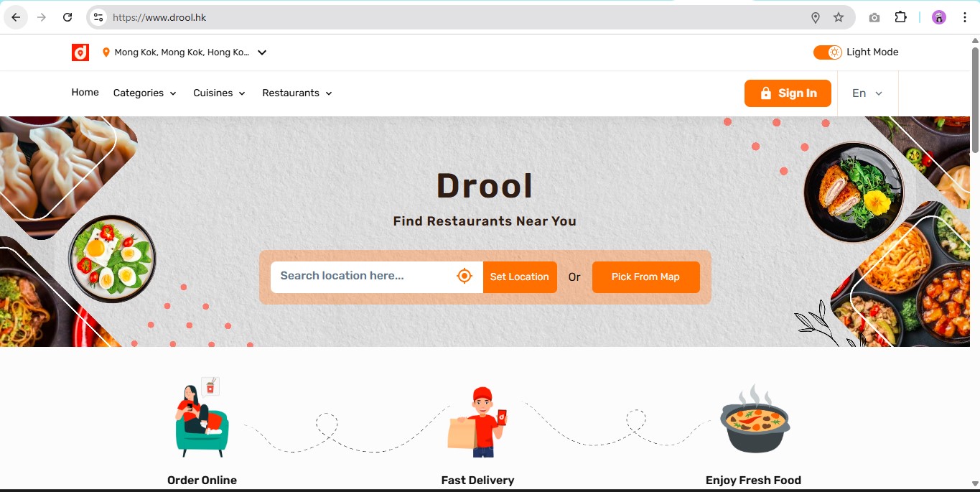Expand the Mong Kok location dropdown
980x492 pixels.
[262, 52]
